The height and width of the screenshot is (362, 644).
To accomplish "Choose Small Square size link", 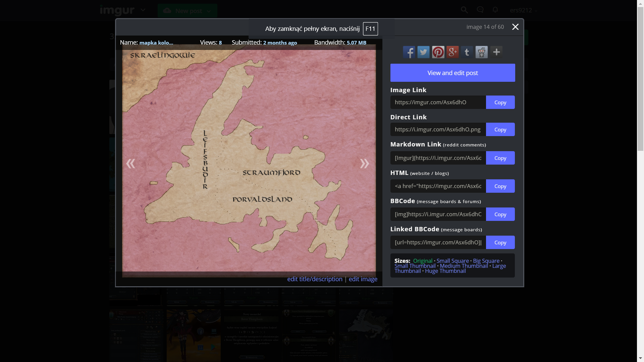I will click(x=452, y=261).
